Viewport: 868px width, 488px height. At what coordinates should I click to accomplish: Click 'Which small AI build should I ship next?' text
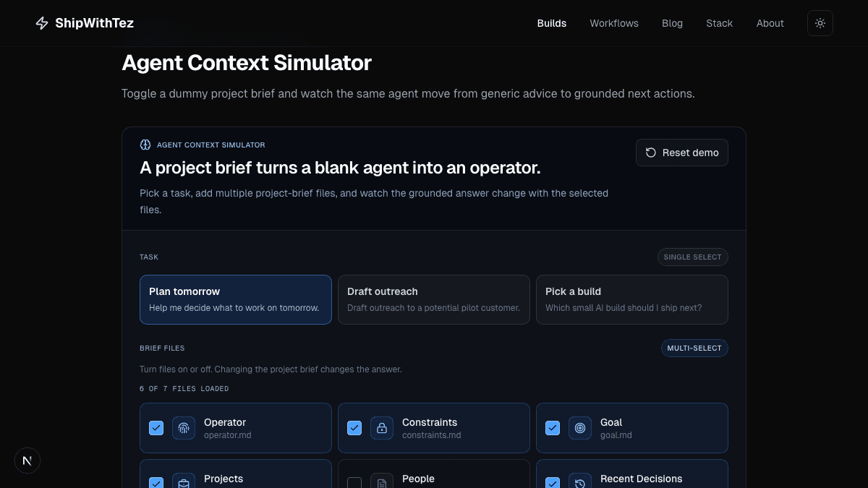[x=624, y=308]
